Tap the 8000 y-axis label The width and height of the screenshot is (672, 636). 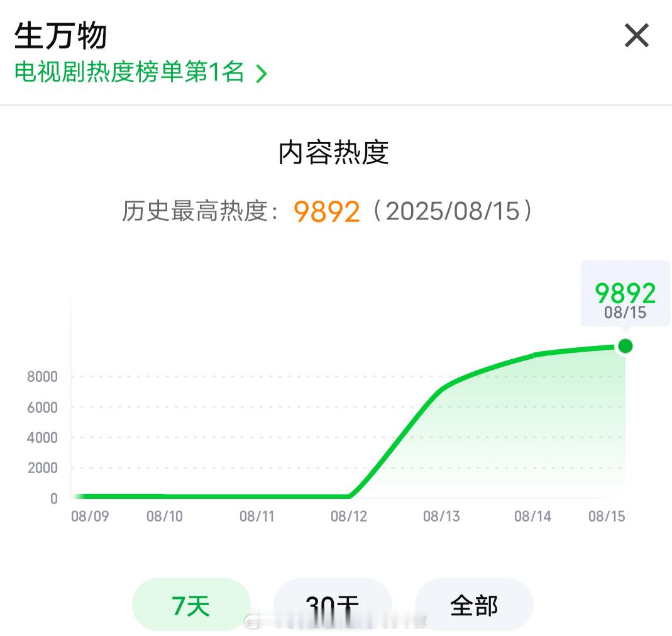click(42, 377)
